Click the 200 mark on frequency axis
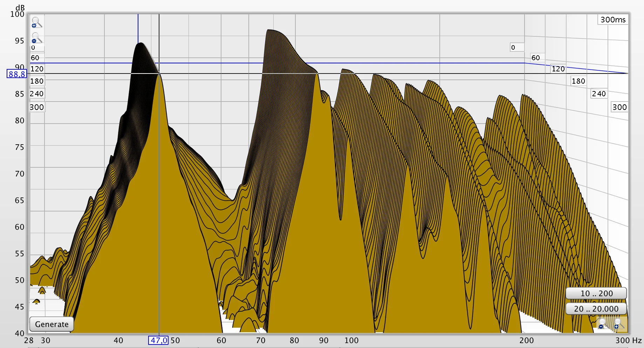The image size is (644, 348). point(527,340)
